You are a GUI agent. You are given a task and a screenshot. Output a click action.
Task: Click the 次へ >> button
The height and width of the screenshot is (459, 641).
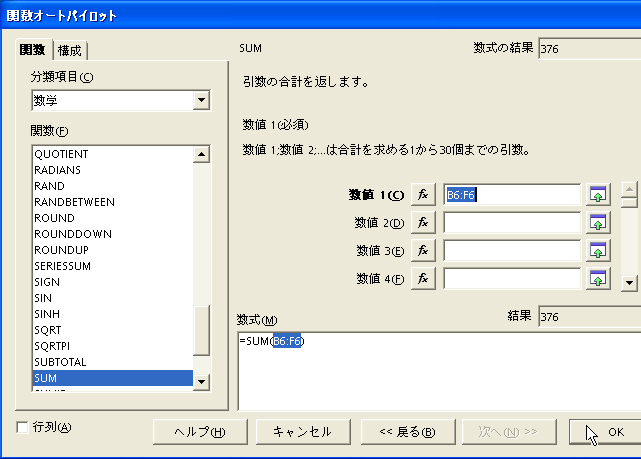click(509, 432)
